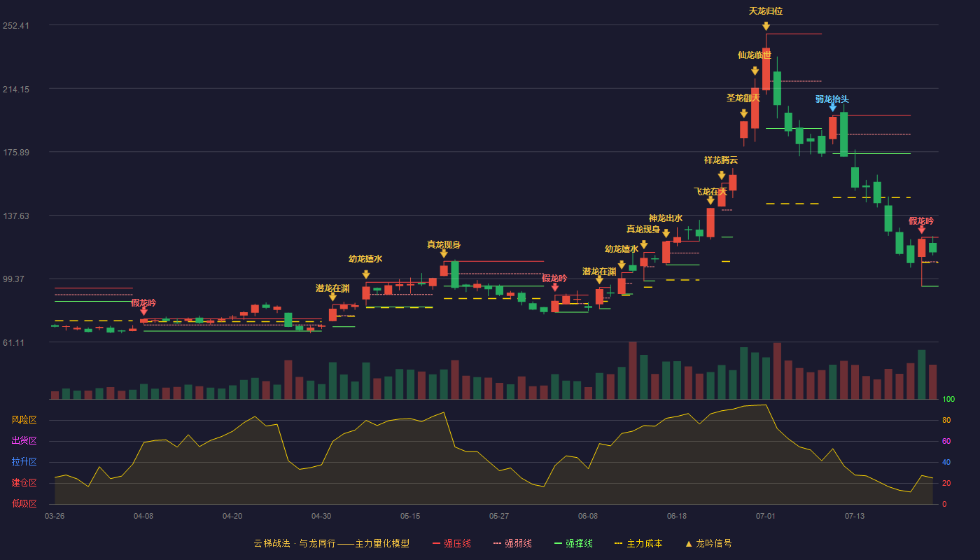The image size is (980, 560).
Task: Click the 神龙出水 signal arrow
Action: 666,233
